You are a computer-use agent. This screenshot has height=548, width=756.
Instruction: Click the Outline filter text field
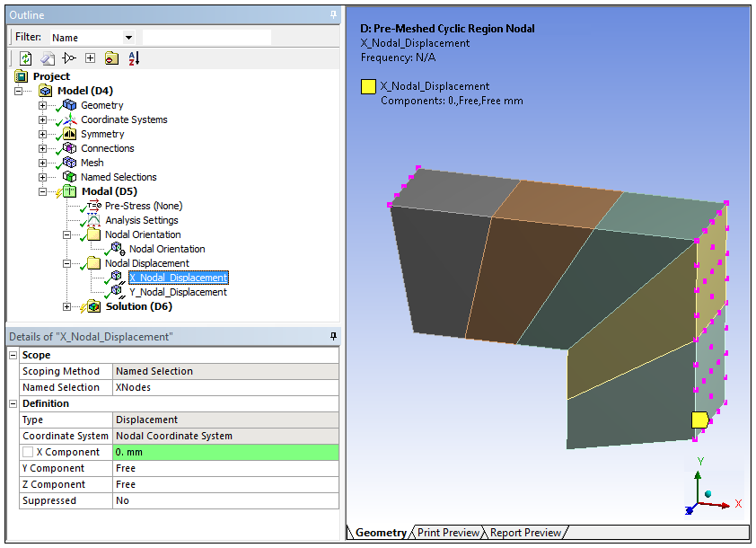point(207,38)
